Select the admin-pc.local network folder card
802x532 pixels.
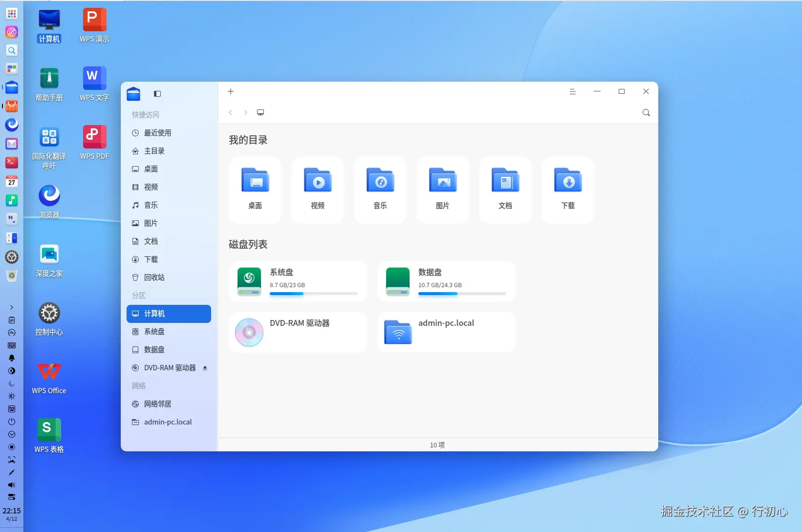(x=447, y=332)
